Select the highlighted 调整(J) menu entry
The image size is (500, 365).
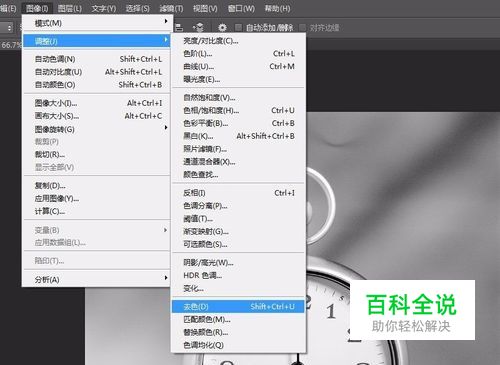[97, 41]
